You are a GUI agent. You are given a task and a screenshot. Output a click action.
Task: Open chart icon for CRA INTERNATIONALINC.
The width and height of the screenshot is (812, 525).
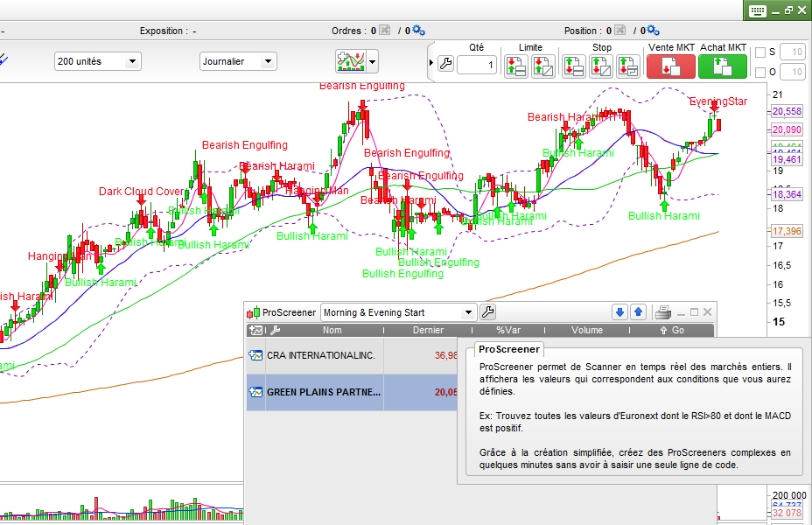click(255, 356)
